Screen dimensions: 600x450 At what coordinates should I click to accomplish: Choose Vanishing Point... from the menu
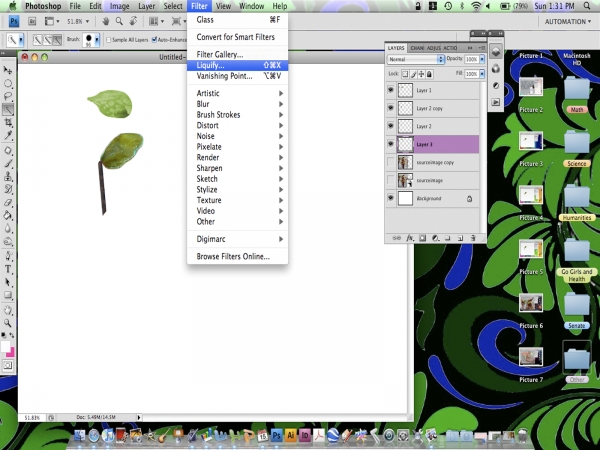pyautogui.click(x=237, y=76)
